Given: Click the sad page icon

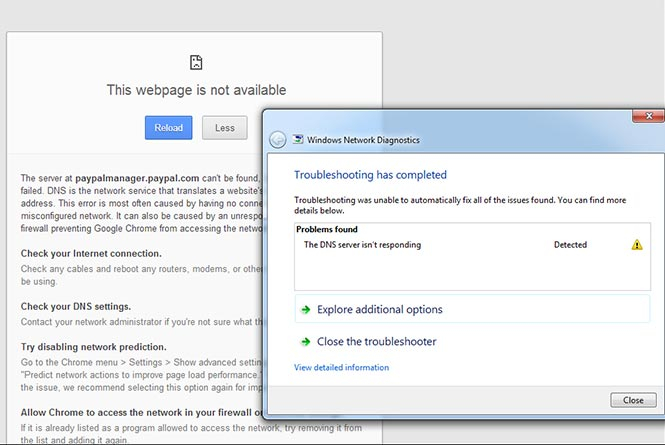Looking at the screenshot, I should click(x=196, y=62).
